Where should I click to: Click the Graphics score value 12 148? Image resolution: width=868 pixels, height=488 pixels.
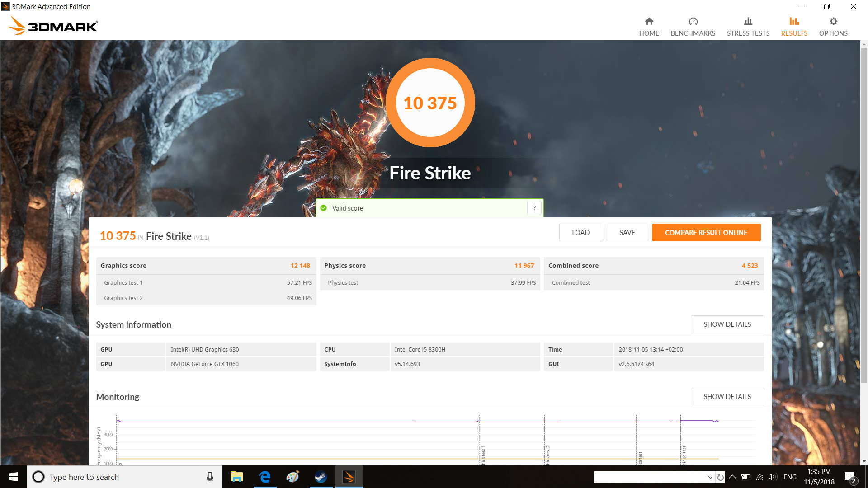pos(300,266)
